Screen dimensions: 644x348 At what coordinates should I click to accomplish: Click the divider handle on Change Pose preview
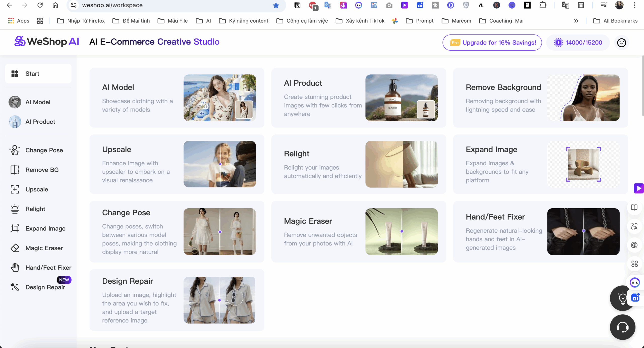[x=220, y=232]
